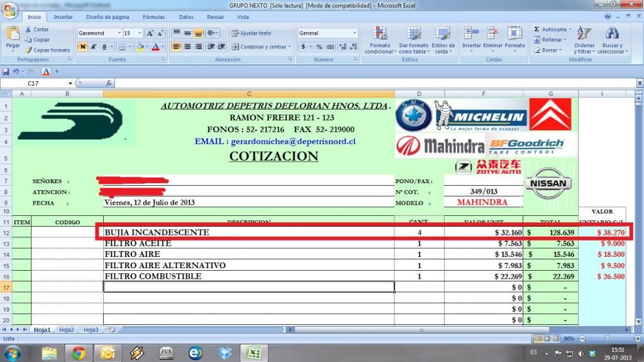Image resolution: width=644 pixels, height=362 pixels.
Task: Click the currency $ format icon
Action: (x=303, y=47)
